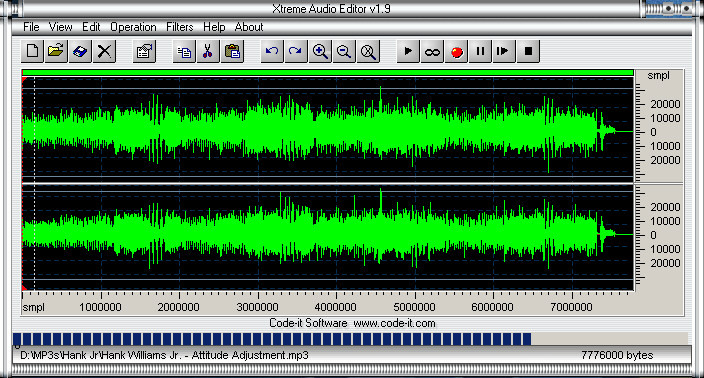The height and width of the screenshot is (378, 704).
Task: Enable loop playback with infinity icon
Action: click(x=432, y=51)
